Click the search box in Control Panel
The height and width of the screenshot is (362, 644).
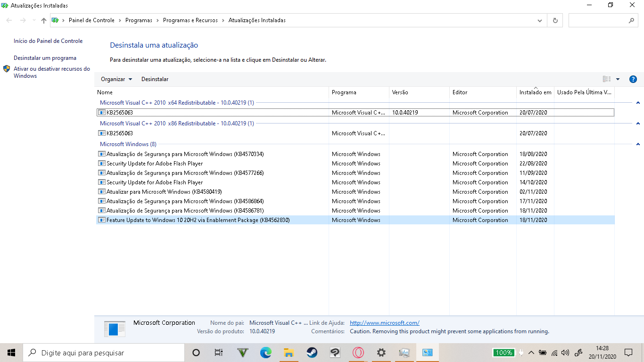click(x=603, y=20)
